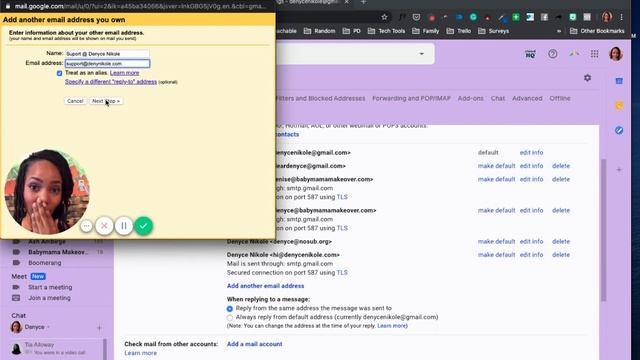
Task: Open the Tech Tools bookmarks folder
Action: [x=386, y=31]
